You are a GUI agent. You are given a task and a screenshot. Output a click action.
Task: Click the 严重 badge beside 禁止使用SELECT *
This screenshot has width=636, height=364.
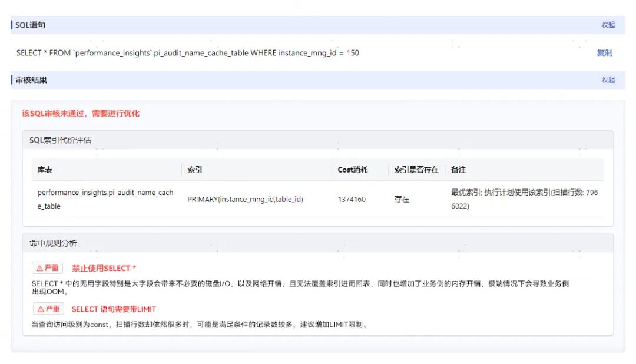pos(48,268)
